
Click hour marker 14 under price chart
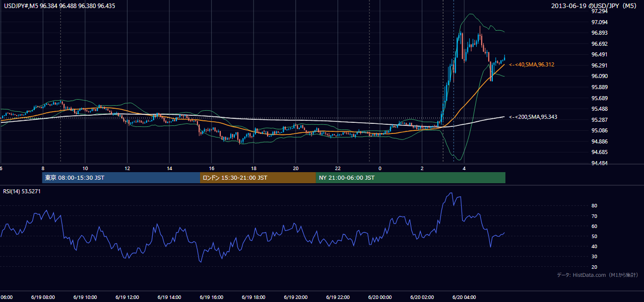(x=169, y=168)
